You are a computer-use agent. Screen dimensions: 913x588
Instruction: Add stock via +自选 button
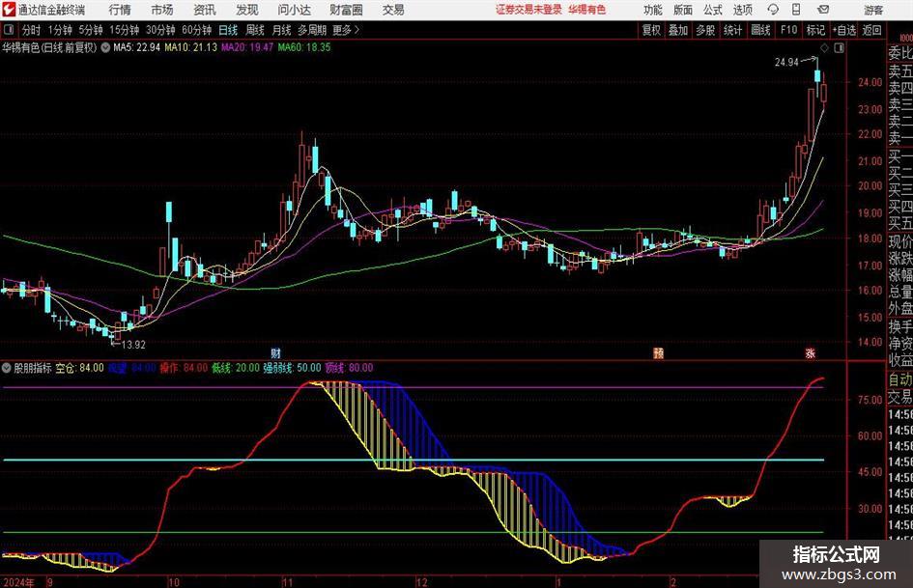coord(844,30)
